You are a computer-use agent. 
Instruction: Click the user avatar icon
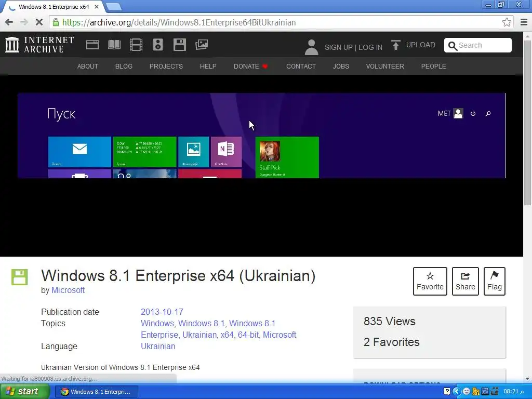pos(311,47)
